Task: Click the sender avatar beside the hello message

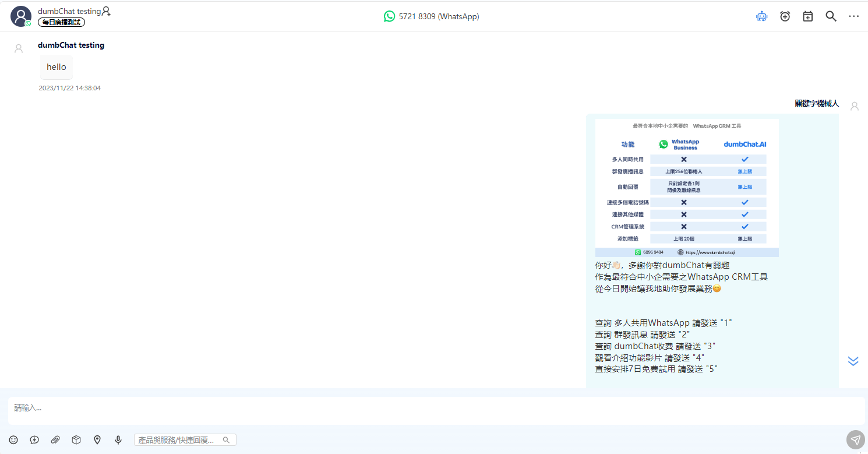Action: coord(19,48)
